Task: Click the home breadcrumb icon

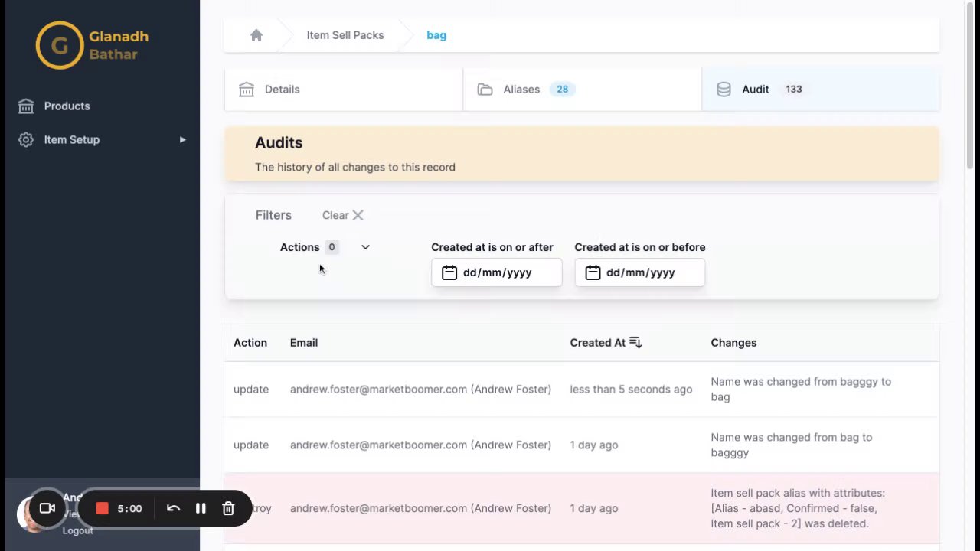Action: 256,35
